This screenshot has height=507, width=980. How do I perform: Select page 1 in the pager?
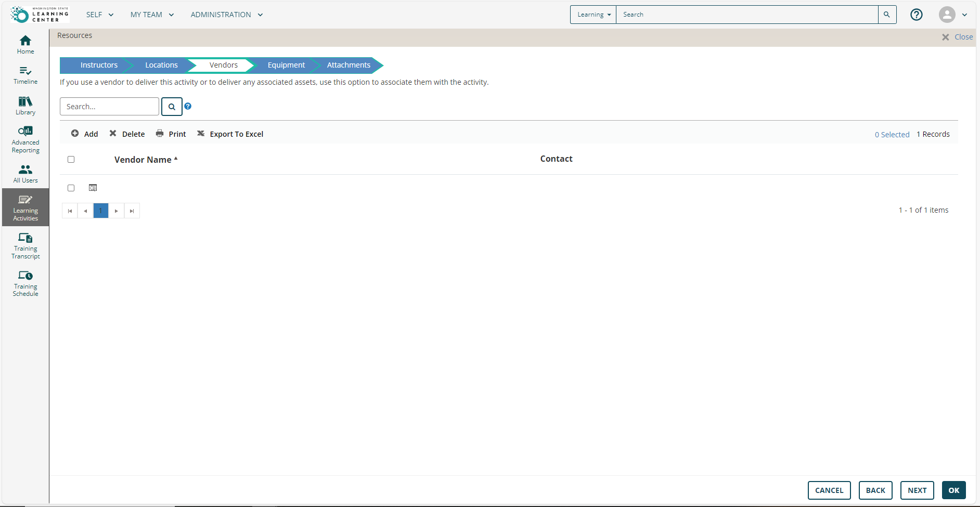pos(101,211)
